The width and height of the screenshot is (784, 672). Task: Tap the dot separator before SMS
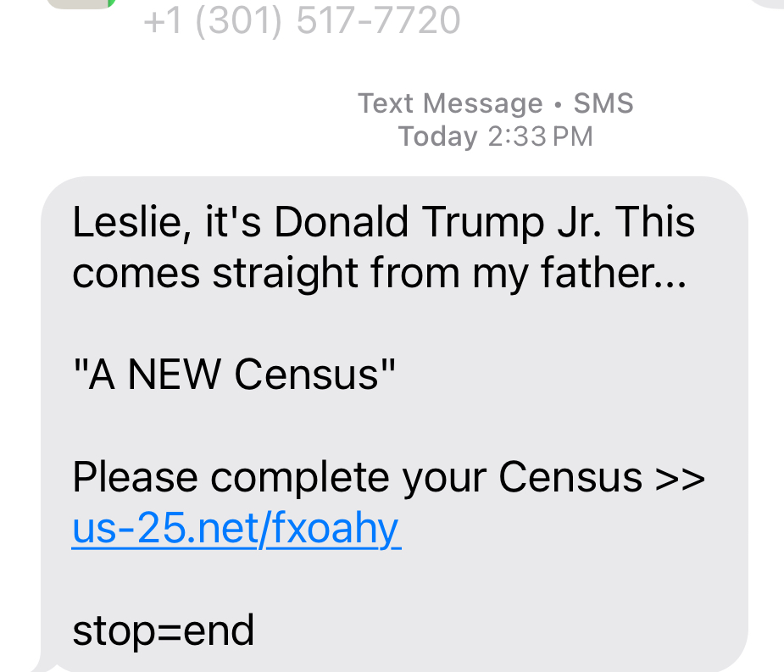pos(558,104)
